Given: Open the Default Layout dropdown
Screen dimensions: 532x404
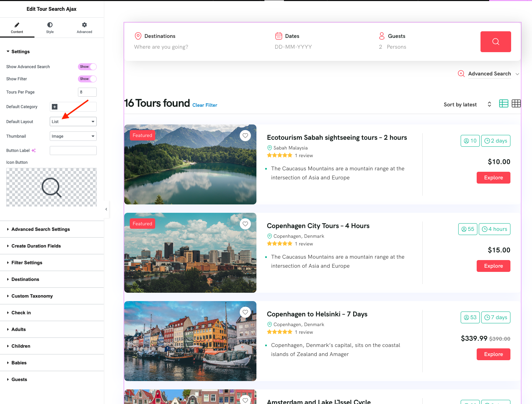Looking at the screenshot, I should (x=73, y=122).
